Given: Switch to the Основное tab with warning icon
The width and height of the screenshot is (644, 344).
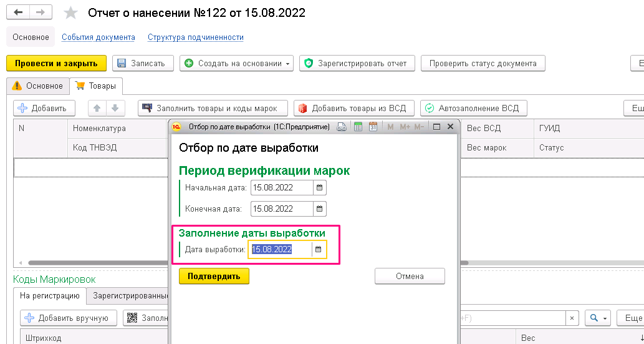Looking at the screenshot, I should pyautogui.click(x=38, y=86).
